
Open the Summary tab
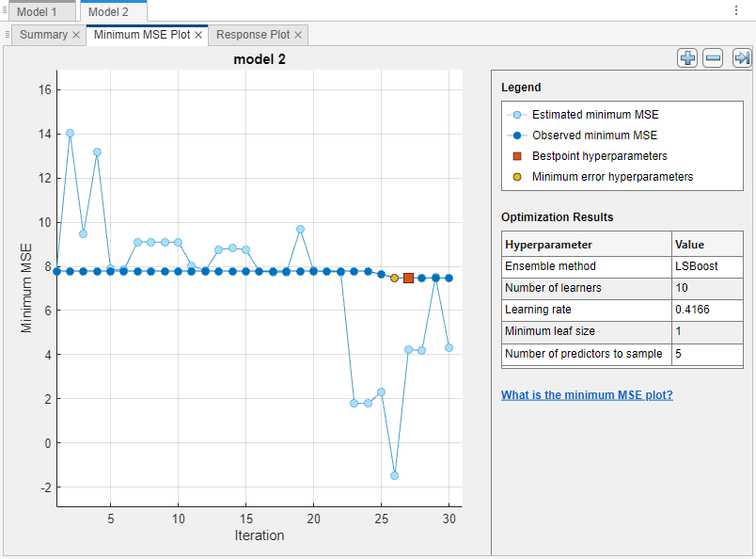coord(43,35)
